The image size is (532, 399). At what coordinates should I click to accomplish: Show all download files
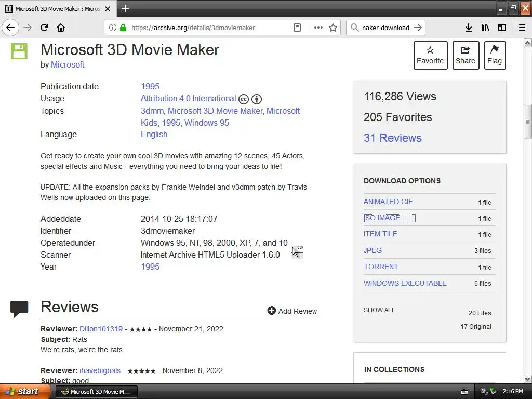pyautogui.click(x=379, y=310)
